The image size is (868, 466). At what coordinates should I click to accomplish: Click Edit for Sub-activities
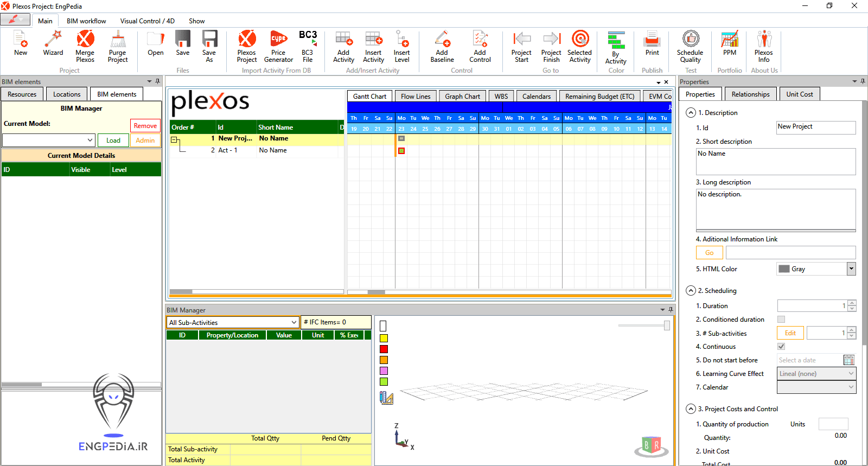pos(790,333)
